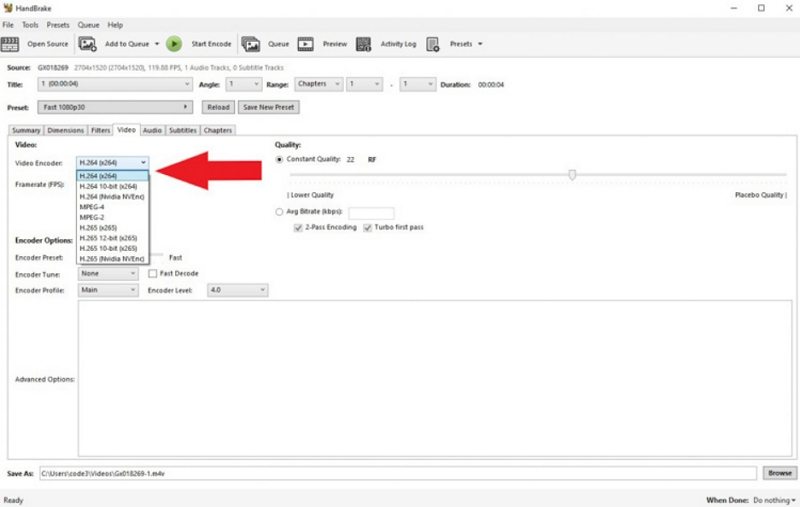The image size is (800, 507).
Task: Switch to the Audio tab
Action: [x=152, y=131]
